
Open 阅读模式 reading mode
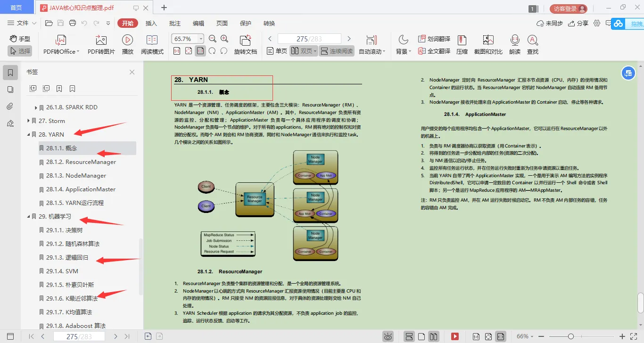pos(152,45)
